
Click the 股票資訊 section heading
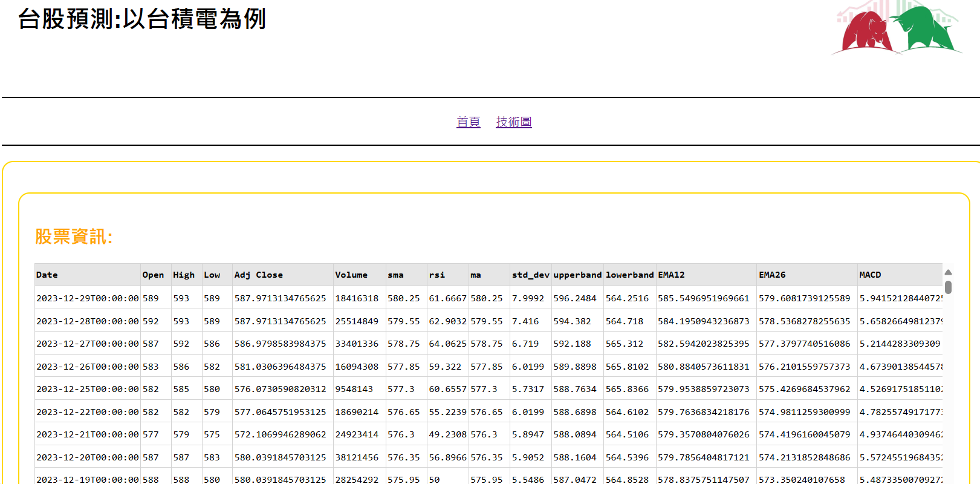tap(74, 237)
